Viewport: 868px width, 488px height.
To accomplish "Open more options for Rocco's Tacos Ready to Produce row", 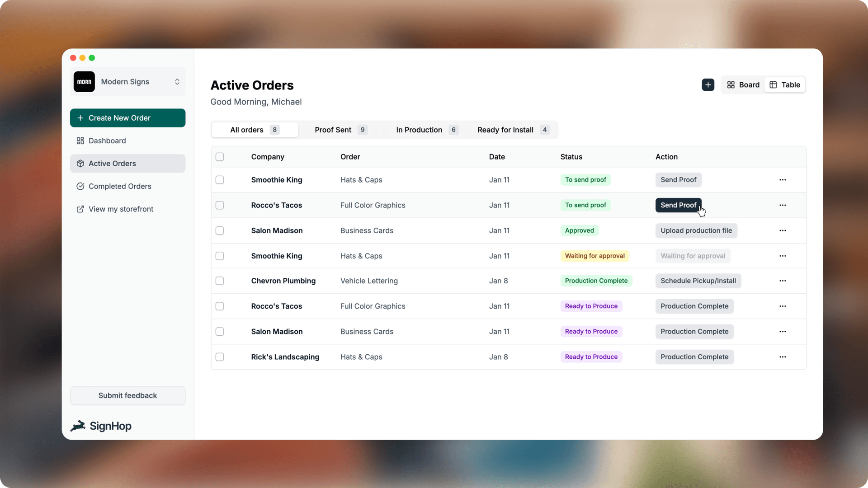I will 783,306.
